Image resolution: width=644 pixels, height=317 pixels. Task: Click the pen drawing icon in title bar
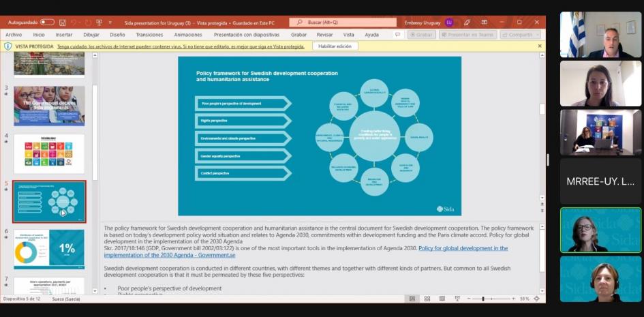click(467, 22)
